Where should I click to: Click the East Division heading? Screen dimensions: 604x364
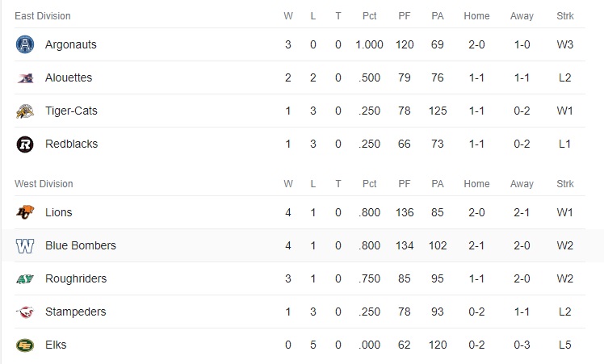point(42,16)
